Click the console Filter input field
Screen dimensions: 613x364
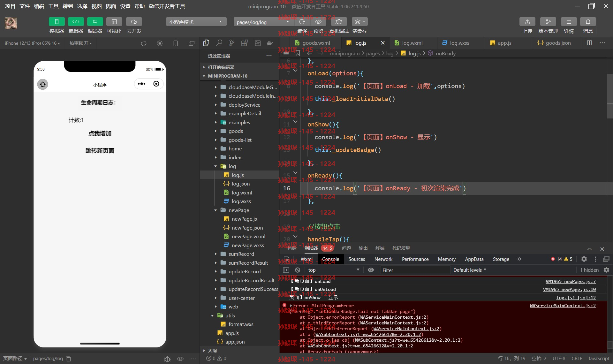(415, 270)
